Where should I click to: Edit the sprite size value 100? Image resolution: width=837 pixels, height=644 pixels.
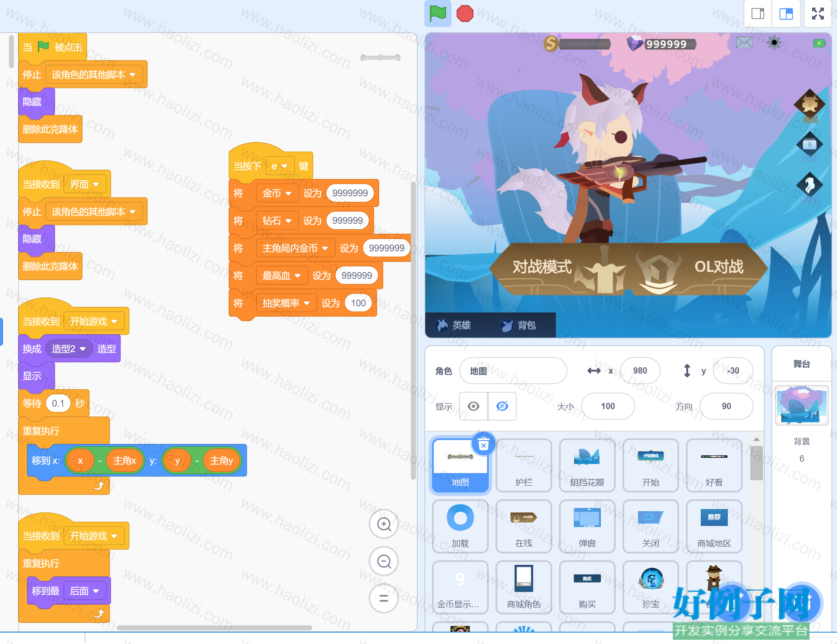click(x=608, y=406)
